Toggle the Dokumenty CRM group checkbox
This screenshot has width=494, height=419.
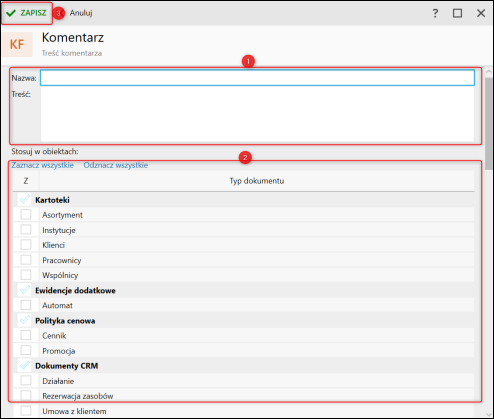[x=25, y=365]
